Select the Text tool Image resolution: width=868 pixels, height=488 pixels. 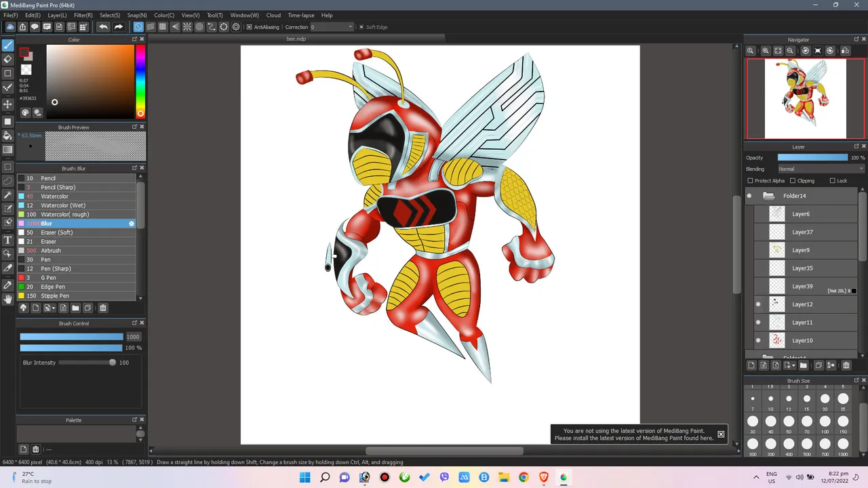click(7, 240)
